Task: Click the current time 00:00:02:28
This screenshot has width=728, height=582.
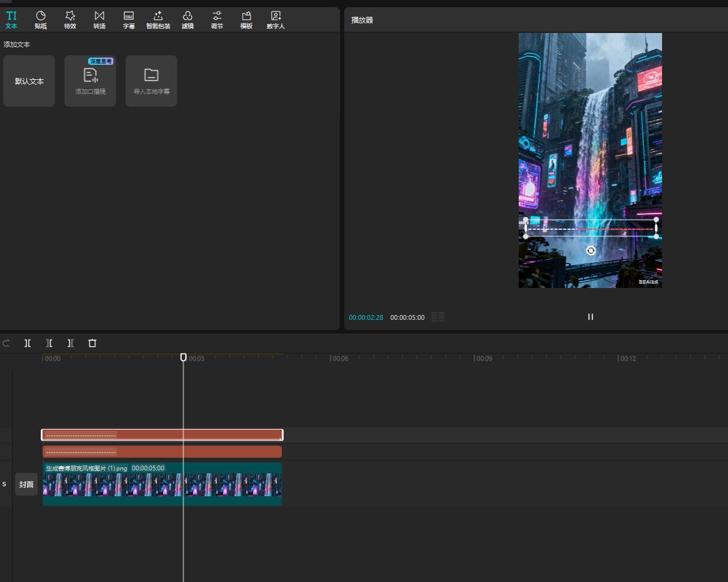Action: tap(366, 317)
